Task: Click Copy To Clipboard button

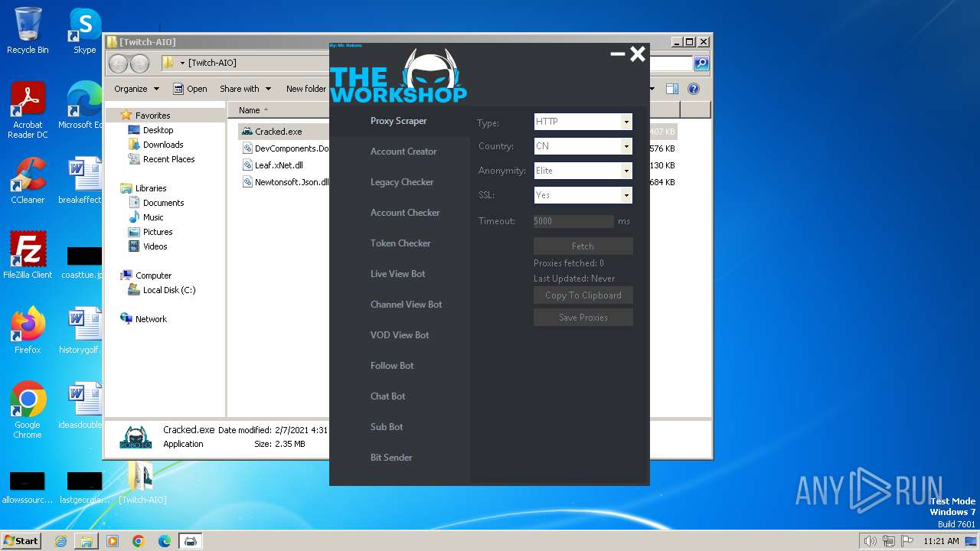Action: [x=583, y=295]
